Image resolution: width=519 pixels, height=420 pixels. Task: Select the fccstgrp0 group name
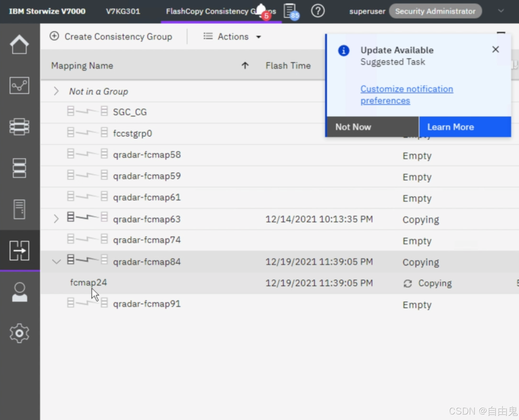(x=132, y=133)
